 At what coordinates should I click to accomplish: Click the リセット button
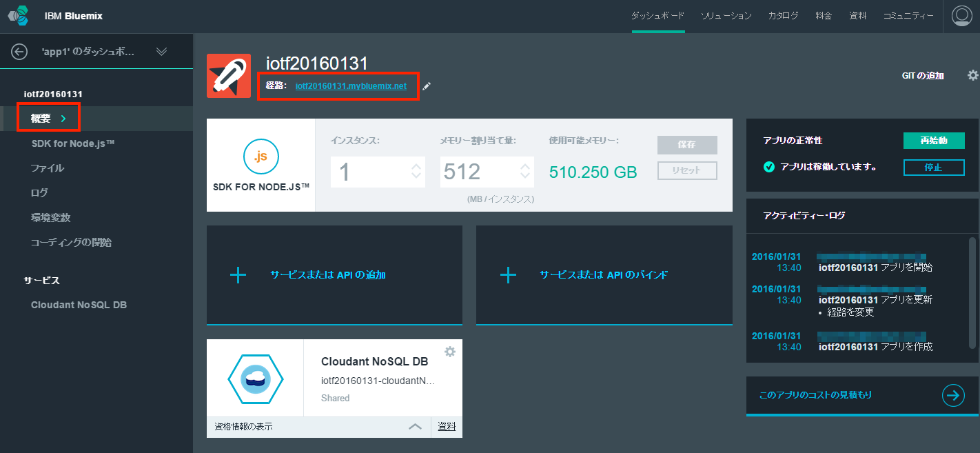click(x=687, y=170)
